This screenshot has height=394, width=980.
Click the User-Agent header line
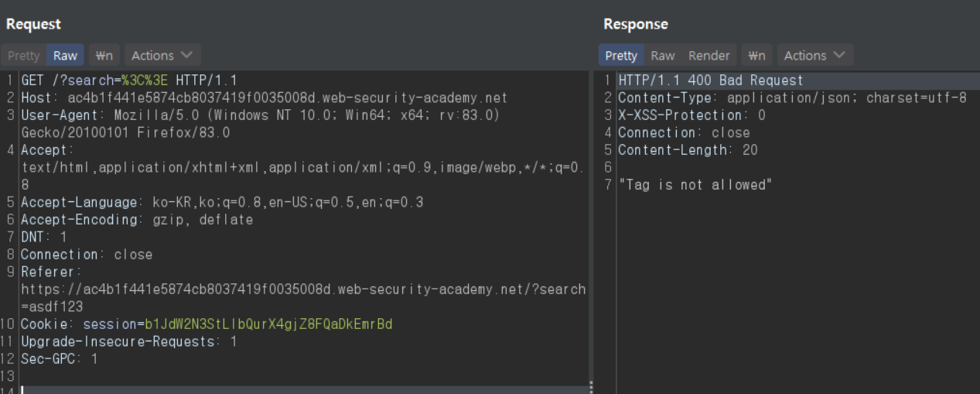pyautogui.click(x=260, y=115)
